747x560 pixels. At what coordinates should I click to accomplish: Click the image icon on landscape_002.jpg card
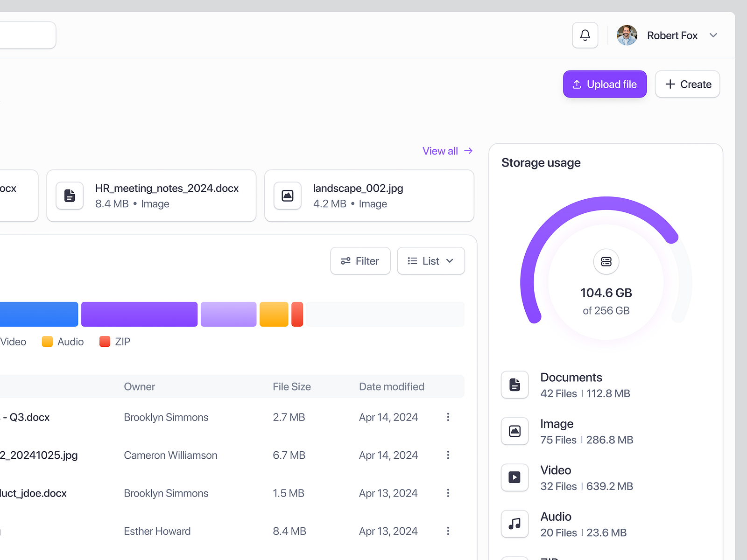coord(287,196)
